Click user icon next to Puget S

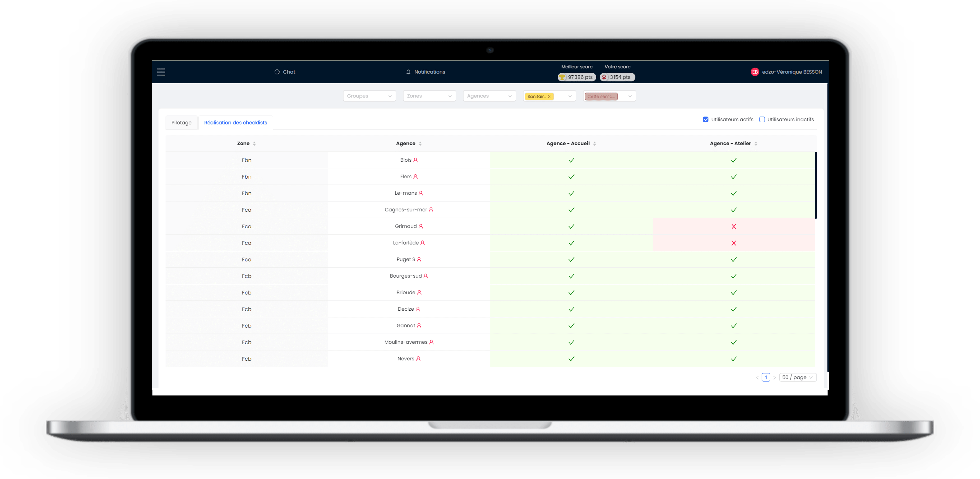click(x=419, y=259)
